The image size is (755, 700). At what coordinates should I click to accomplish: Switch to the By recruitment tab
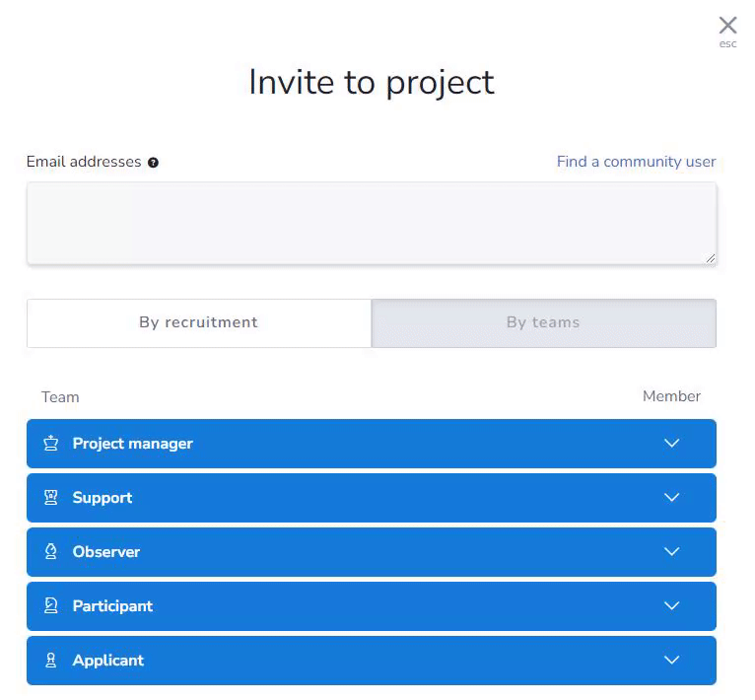[x=199, y=322]
